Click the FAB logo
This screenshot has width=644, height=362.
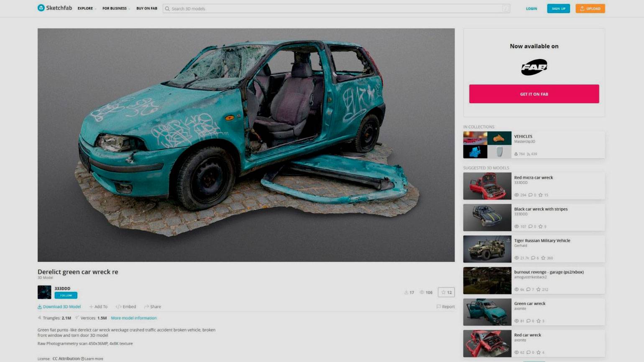click(534, 67)
